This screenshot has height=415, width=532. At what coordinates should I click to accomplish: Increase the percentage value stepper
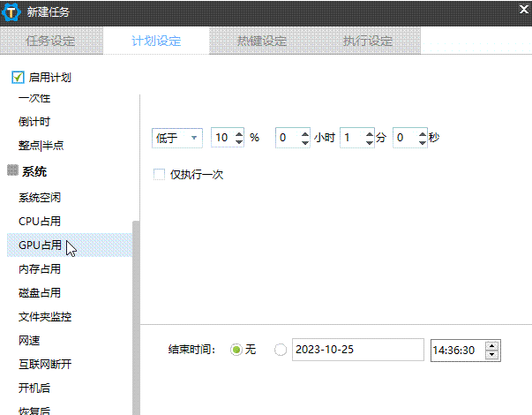pos(237,133)
